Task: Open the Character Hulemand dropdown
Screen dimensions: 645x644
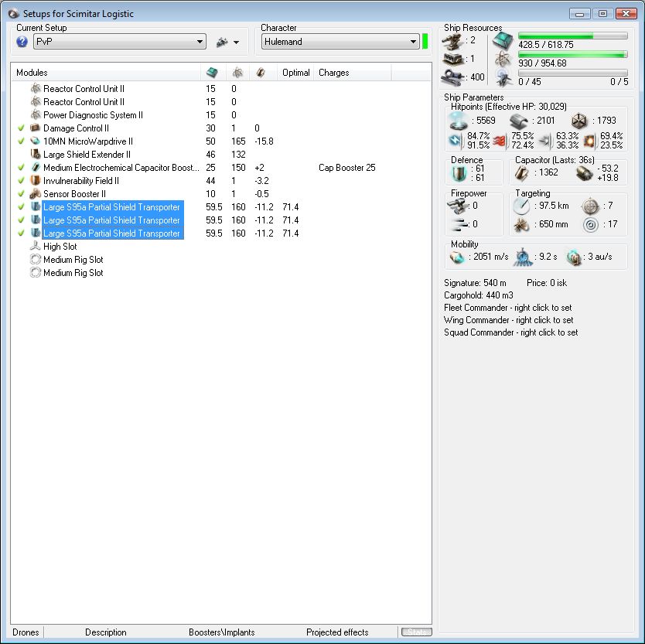Action: 340,42
